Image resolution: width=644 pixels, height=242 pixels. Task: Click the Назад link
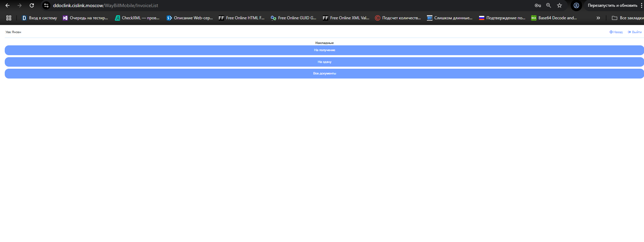tap(616, 32)
